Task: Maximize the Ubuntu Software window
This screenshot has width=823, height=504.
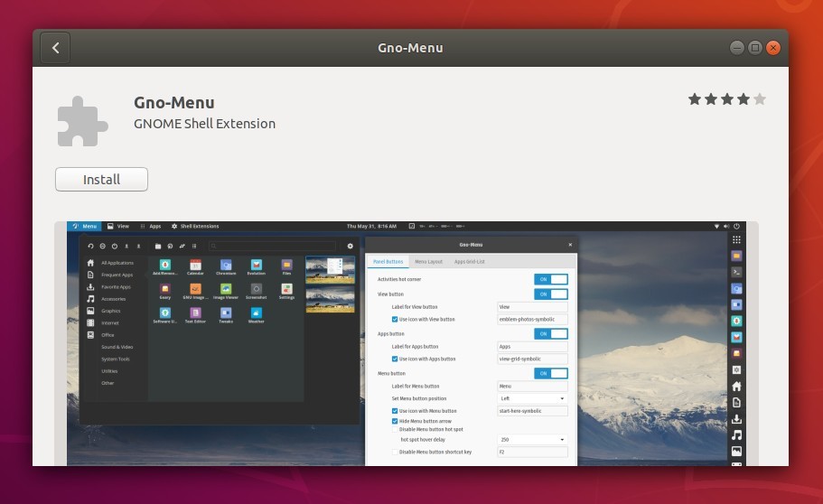Action: [754, 48]
